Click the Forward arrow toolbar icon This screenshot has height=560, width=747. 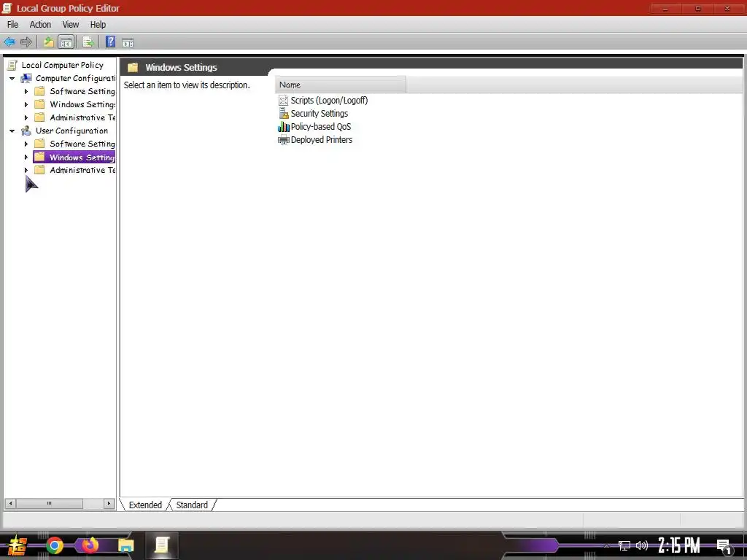tap(26, 42)
